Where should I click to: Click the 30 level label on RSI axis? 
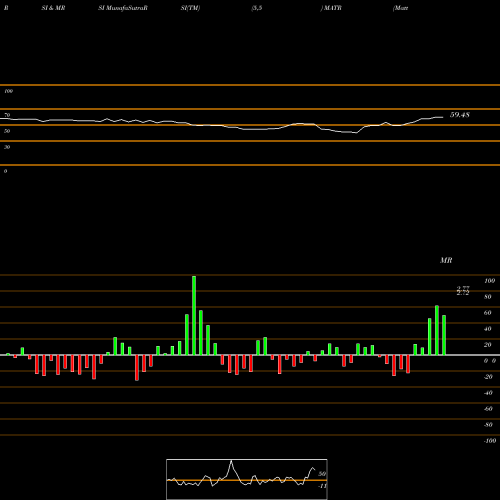7,147
